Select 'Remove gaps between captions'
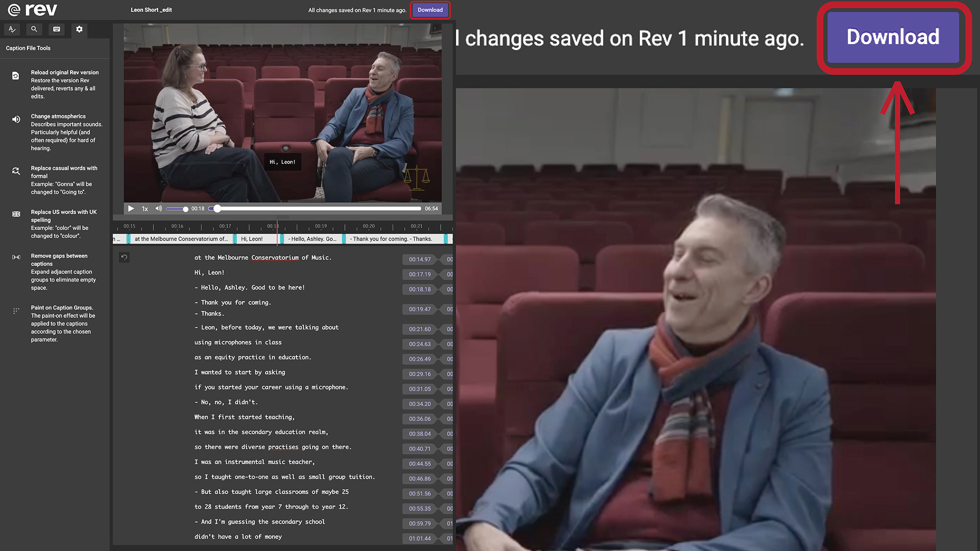980x551 pixels. click(63, 272)
